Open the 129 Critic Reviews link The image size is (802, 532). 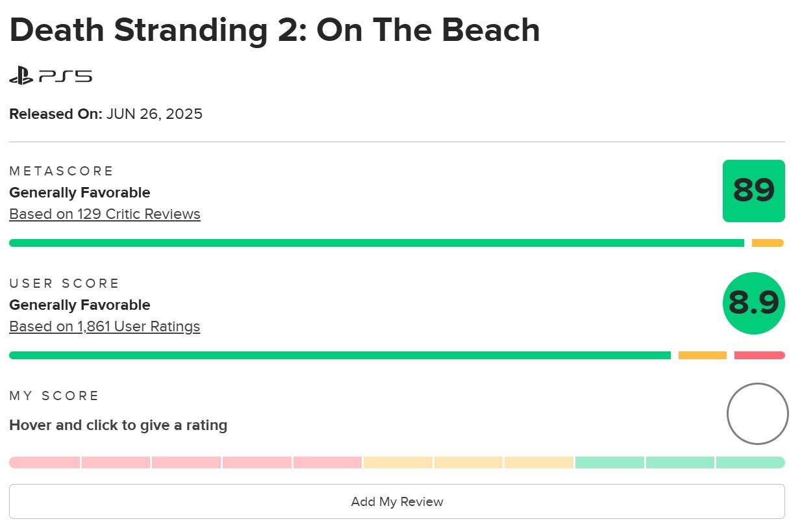[105, 214]
